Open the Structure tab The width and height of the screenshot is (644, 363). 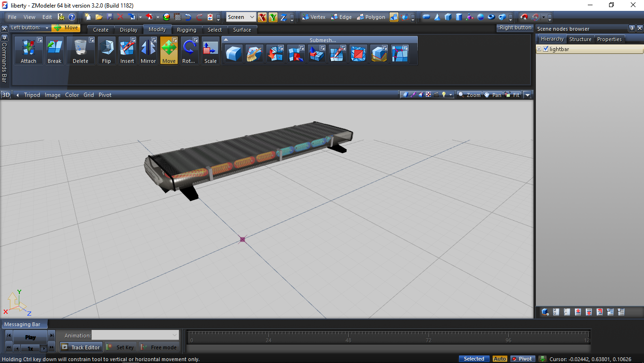[x=580, y=39]
